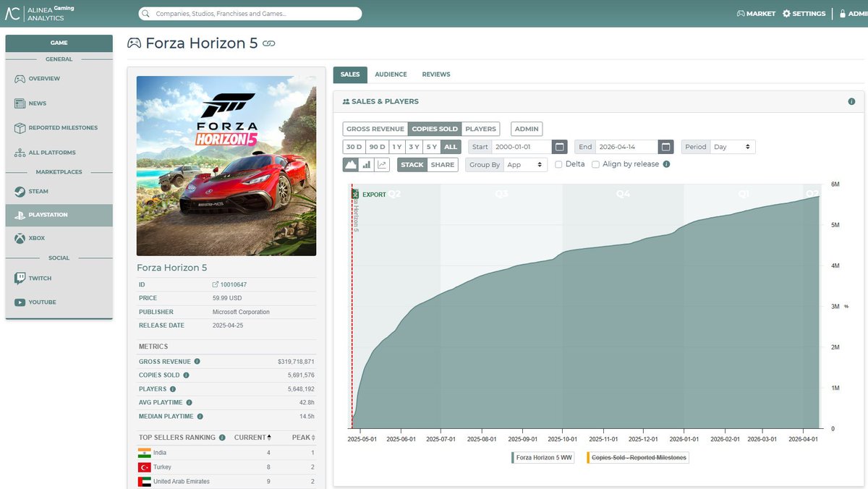Screen dimensions: 868x489
Task: Switch to line chart type
Action: pos(382,165)
